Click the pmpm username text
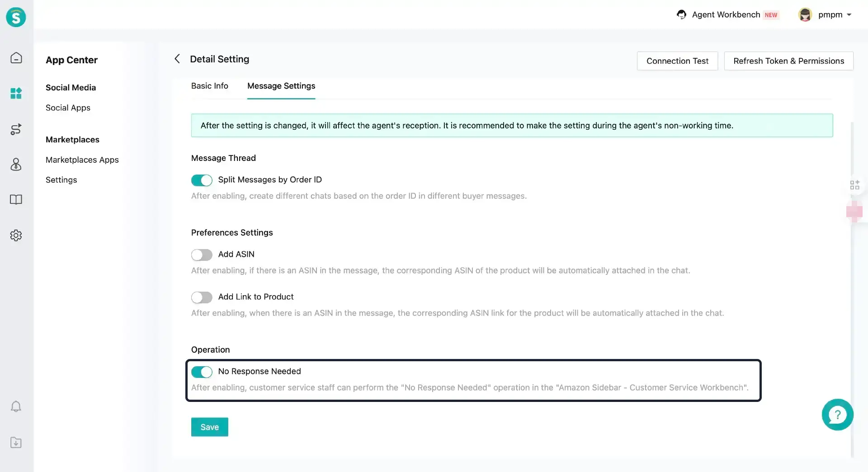Image resolution: width=868 pixels, height=472 pixels. pyautogui.click(x=830, y=14)
